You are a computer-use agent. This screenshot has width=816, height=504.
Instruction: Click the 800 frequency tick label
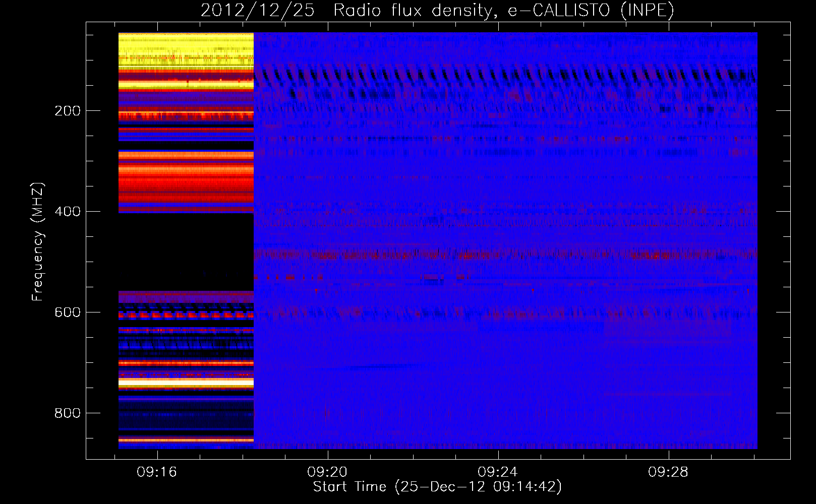68,413
